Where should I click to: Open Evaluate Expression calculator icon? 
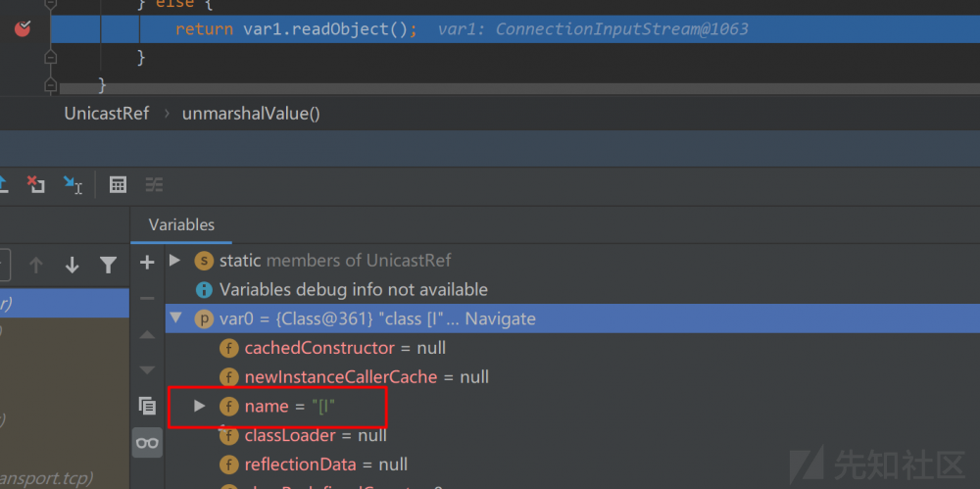click(118, 184)
